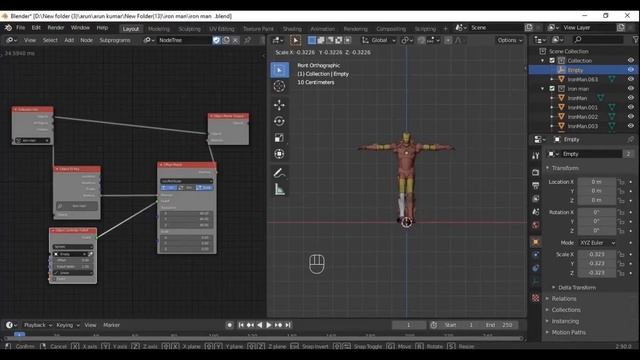Open the View Layer properties tab
This screenshot has height=360, width=640.
point(536,199)
